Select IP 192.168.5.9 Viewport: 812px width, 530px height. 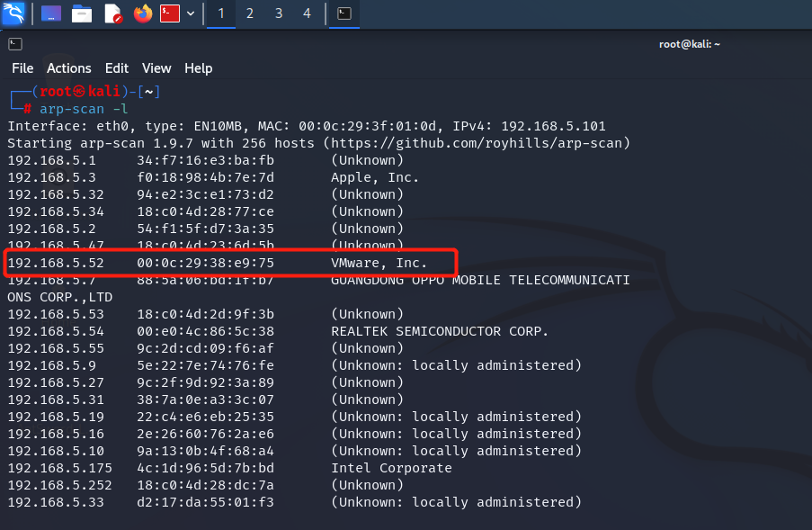click(x=52, y=365)
